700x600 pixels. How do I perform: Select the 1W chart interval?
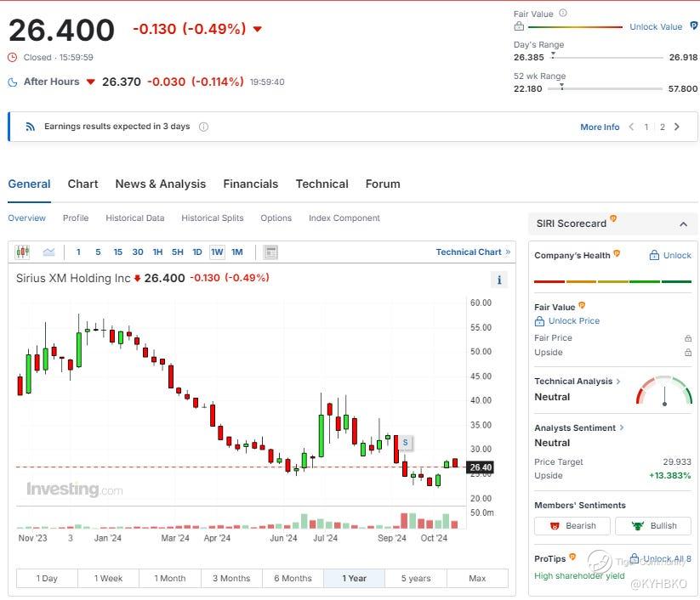pyautogui.click(x=217, y=252)
